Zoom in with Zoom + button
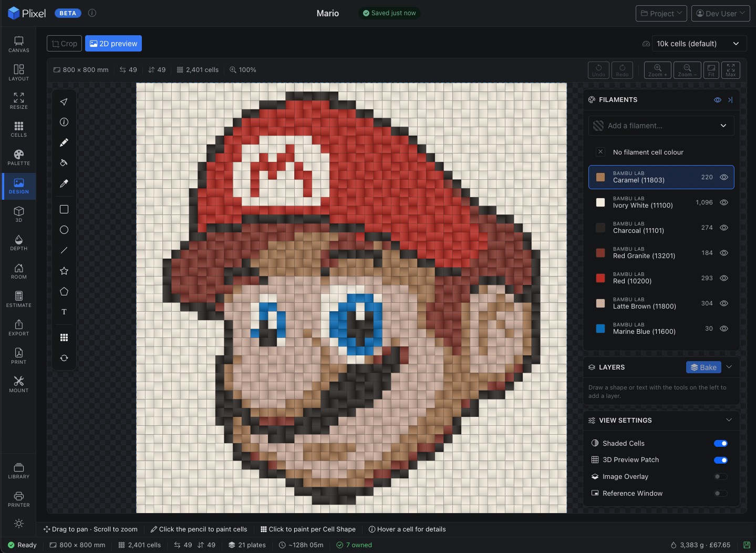The height and width of the screenshot is (553, 756). [658, 70]
